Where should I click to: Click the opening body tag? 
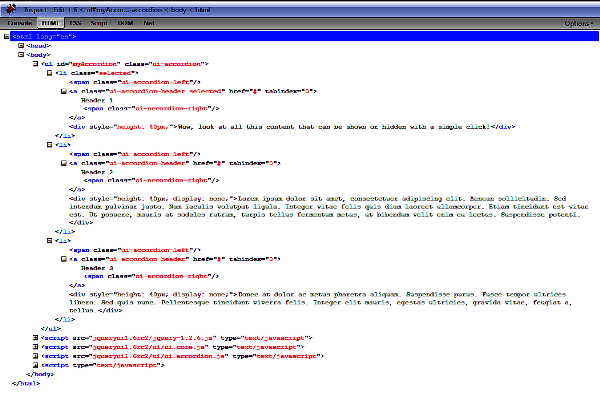(x=38, y=55)
